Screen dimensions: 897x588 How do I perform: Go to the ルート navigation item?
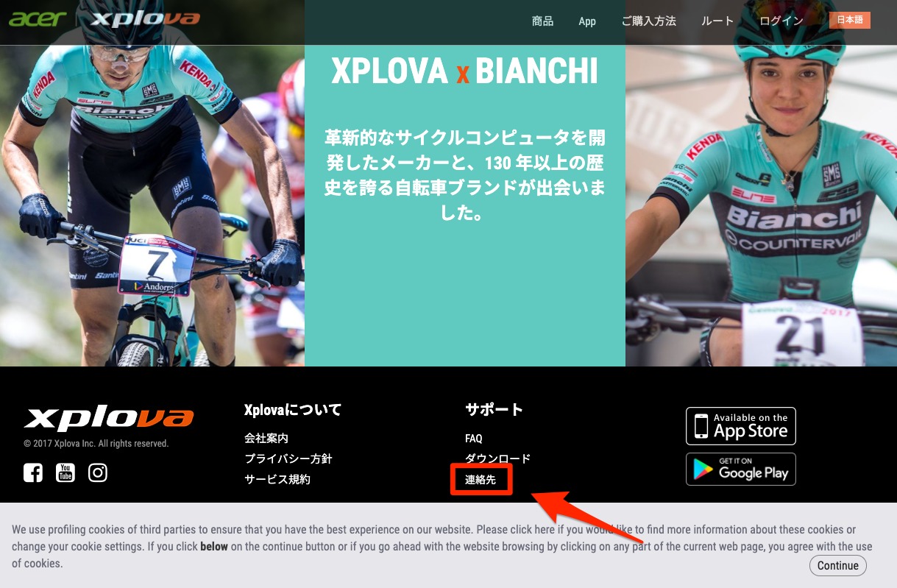point(717,21)
